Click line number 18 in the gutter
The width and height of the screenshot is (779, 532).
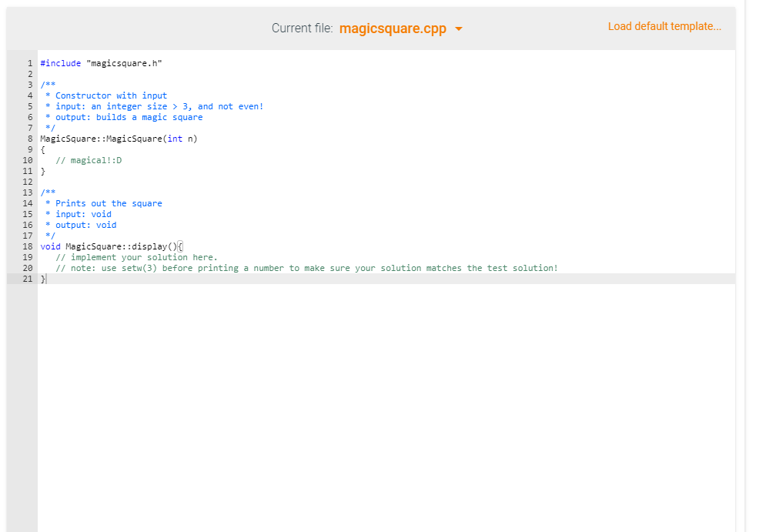28,246
